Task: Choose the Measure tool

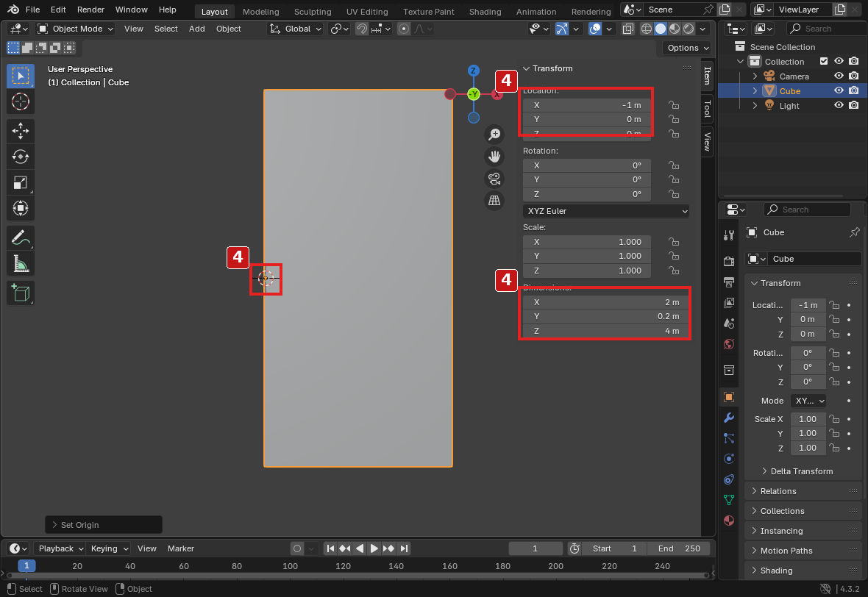Action: click(x=21, y=264)
